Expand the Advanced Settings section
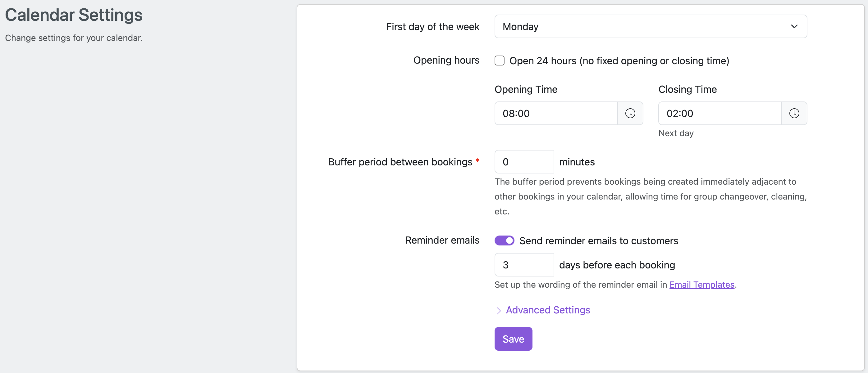Image resolution: width=868 pixels, height=373 pixels. [x=548, y=310]
